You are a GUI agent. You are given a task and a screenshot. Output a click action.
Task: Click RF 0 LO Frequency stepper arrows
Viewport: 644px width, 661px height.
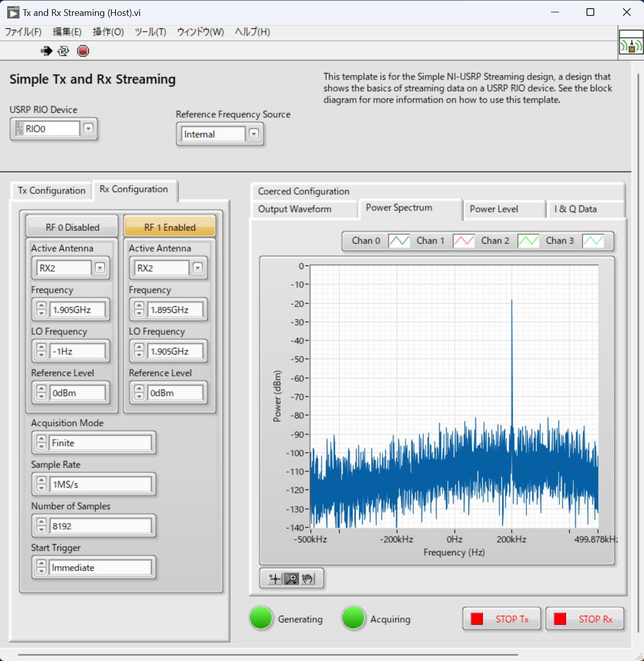[42, 351]
